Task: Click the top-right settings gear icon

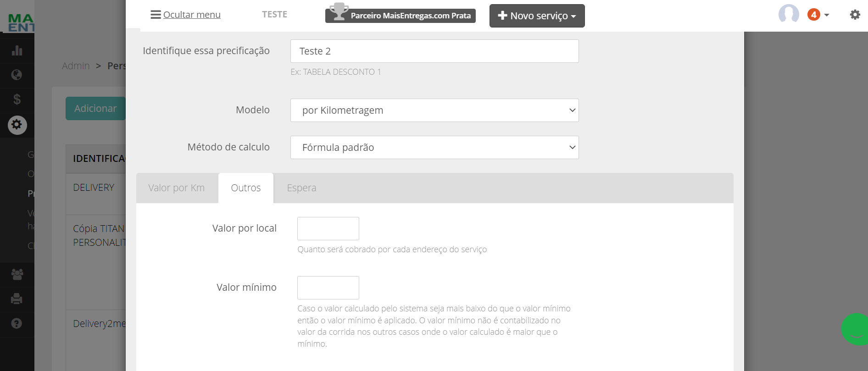Action: pos(855,15)
